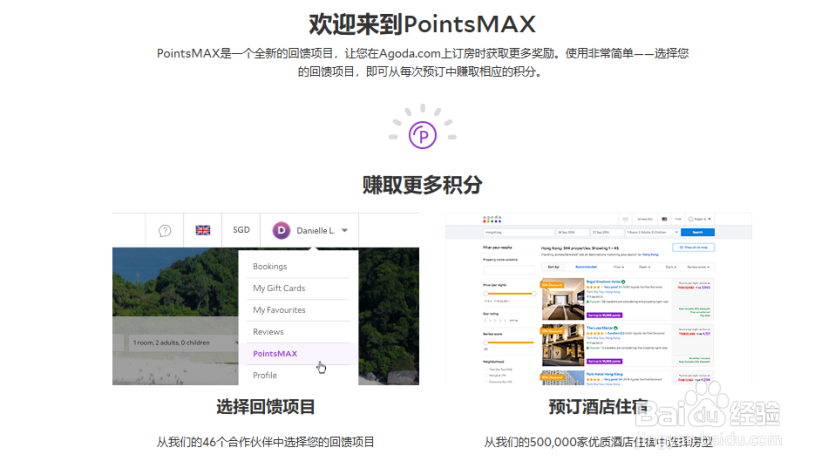Viewport: 828px width, 468px height.
Task: Click the help question mark icon
Action: (x=165, y=230)
